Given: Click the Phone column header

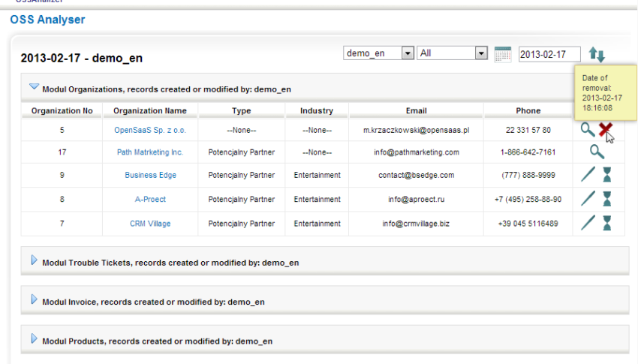Looking at the screenshot, I should point(528,110).
